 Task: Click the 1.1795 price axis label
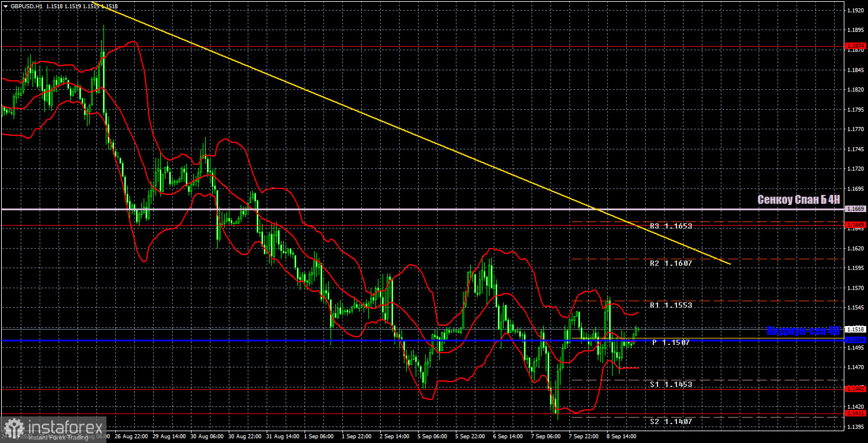[855, 110]
